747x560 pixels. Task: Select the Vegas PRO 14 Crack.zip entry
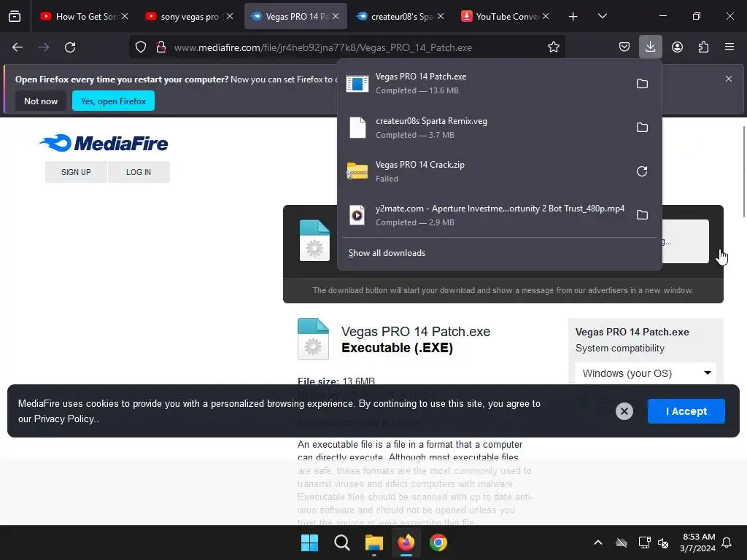(x=484, y=171)
